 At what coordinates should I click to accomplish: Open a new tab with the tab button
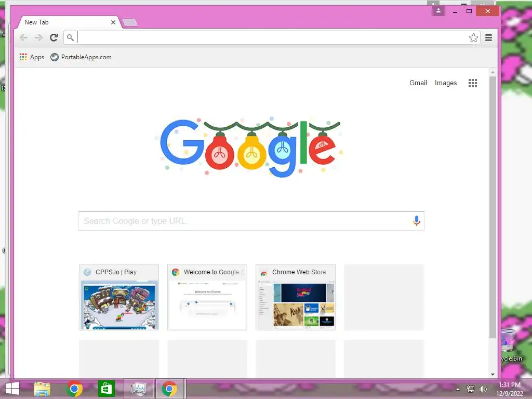pos(129,22)
